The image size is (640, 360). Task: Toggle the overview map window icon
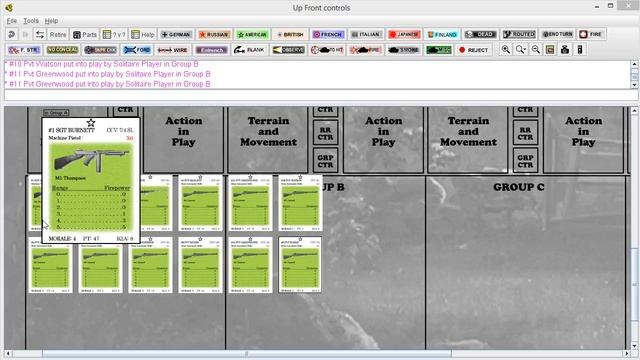click(550, 50)
